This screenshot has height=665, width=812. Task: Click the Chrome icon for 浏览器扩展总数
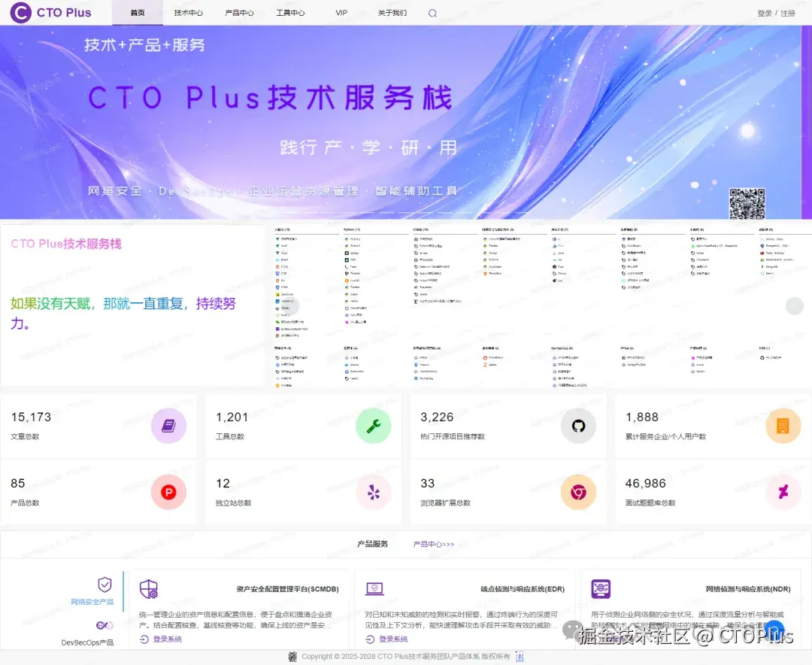(x=578, y=492)
